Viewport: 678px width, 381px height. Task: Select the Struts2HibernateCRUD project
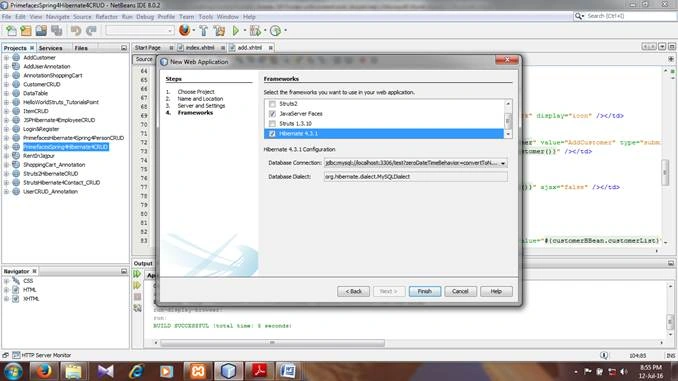click(51, 173)
